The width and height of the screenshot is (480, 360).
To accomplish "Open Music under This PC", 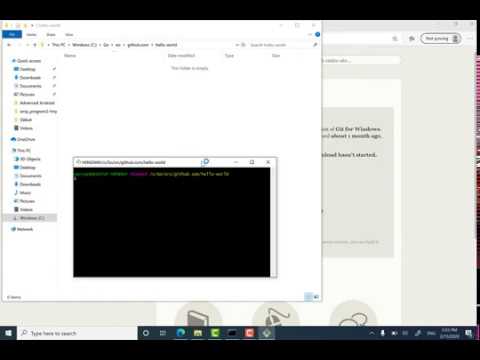I will tap(25, 193).
